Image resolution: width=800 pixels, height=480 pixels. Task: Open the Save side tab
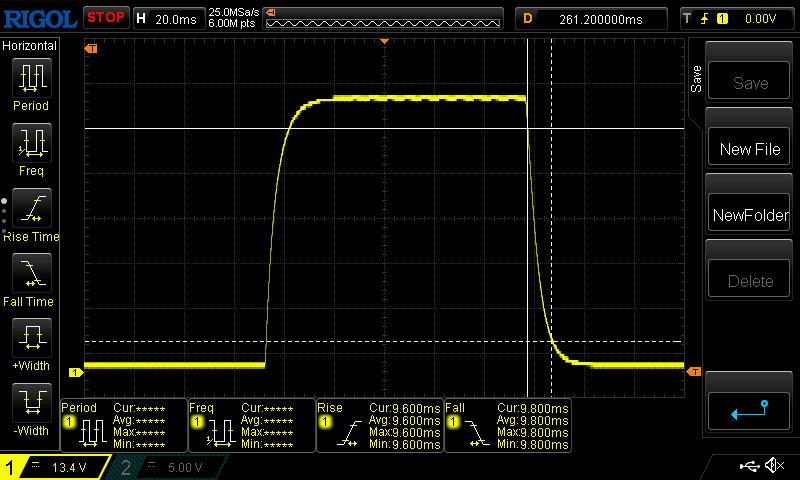[x=696, y=78]
